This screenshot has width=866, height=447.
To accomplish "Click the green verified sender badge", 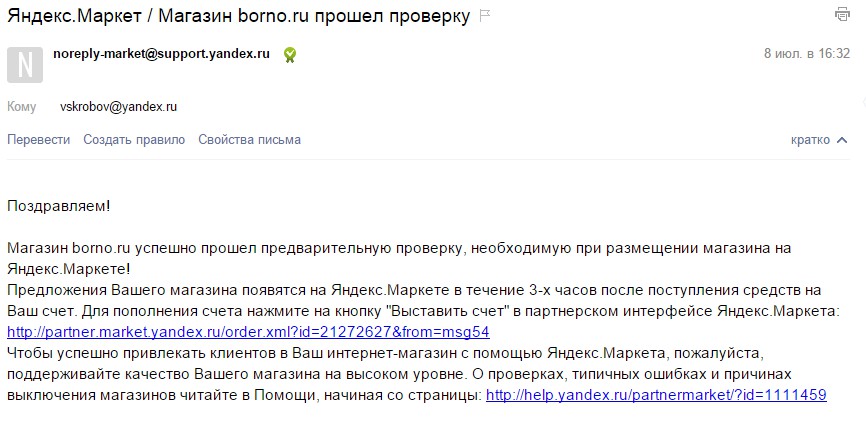I will point(289,54).
